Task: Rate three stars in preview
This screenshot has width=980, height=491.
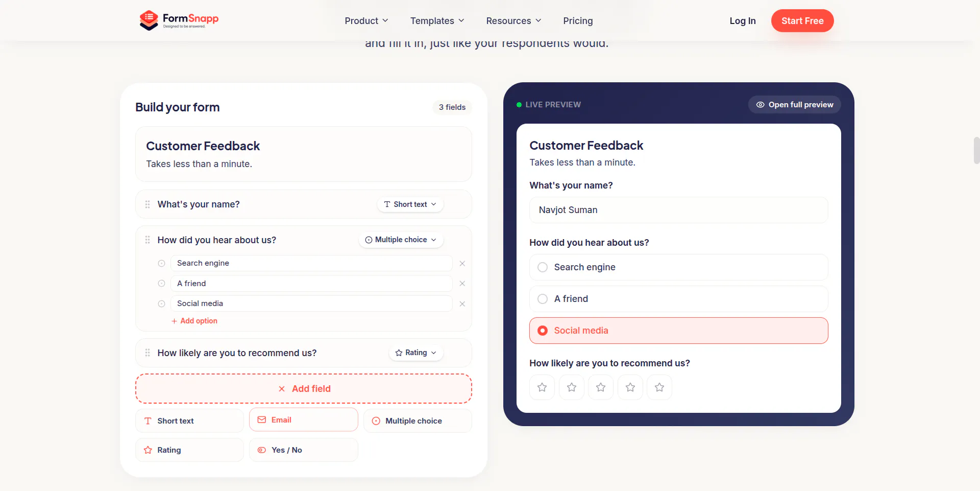Action: [x=601, y=387]
